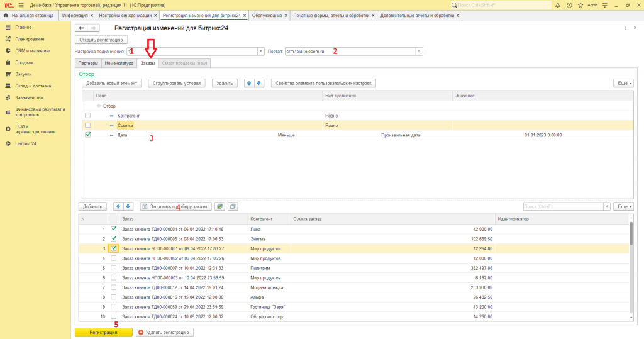Viewport: 644px width, 339px height.
Task: Focus the global search field in title bar
Action: (501, 5)
